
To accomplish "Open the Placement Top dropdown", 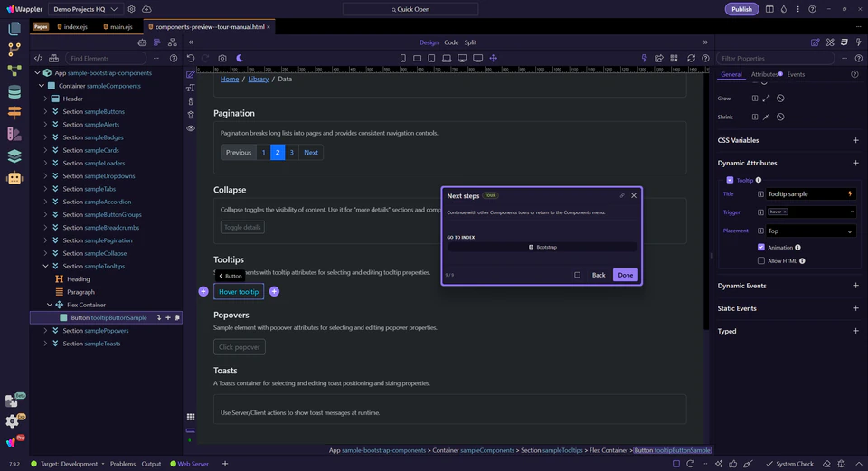I will (811, 231).
